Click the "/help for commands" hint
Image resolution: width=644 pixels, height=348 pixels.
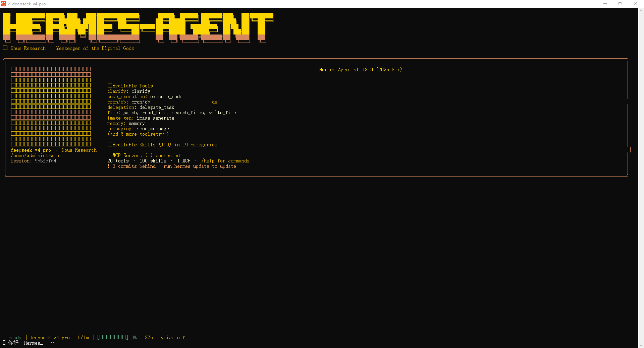point(225,161)
